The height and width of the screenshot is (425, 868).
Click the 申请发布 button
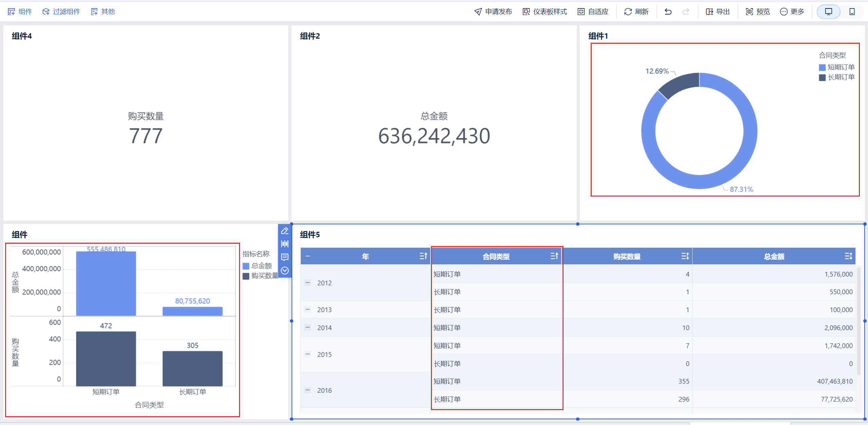click(x=493, y=12)
